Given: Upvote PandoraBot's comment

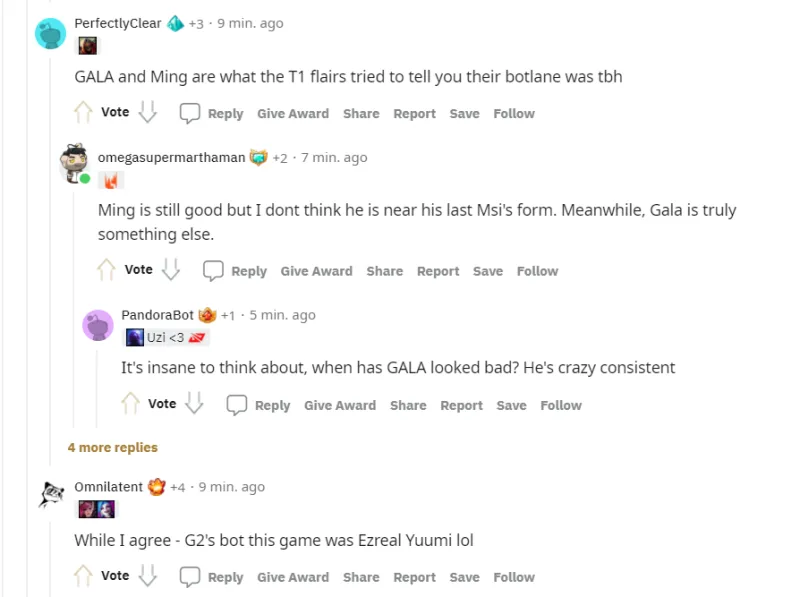Looking at the screenshot, I should pyautogui.click(x=131, y=404).
